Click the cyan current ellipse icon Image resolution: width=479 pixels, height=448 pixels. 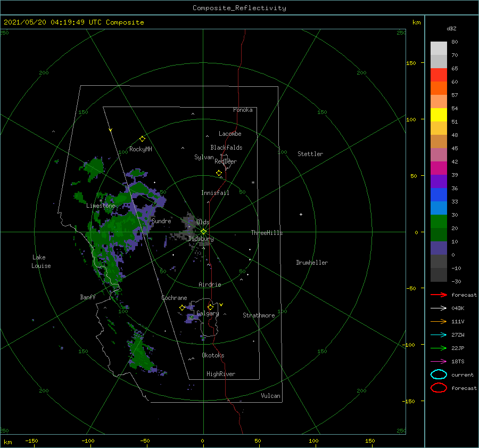click(x=439, y=374)
